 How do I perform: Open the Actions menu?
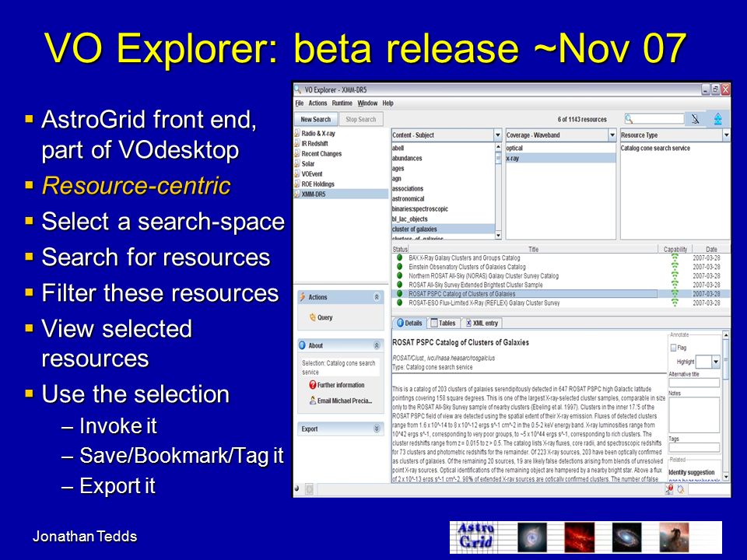coord(317,103)
